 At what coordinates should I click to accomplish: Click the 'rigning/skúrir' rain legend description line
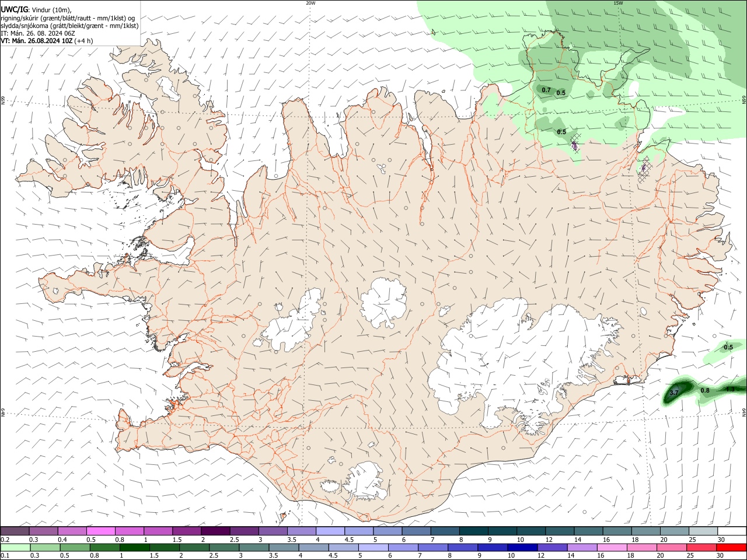[68, 18]
